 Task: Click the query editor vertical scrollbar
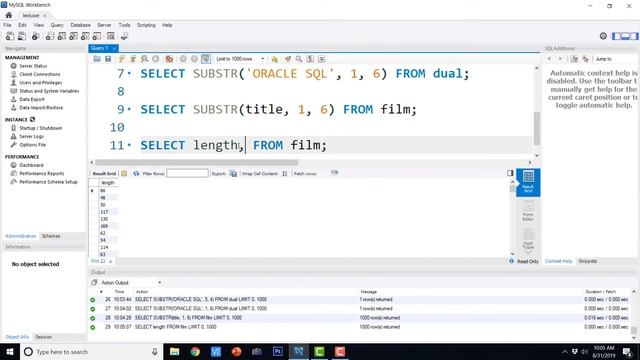click(x=537, y=128)
